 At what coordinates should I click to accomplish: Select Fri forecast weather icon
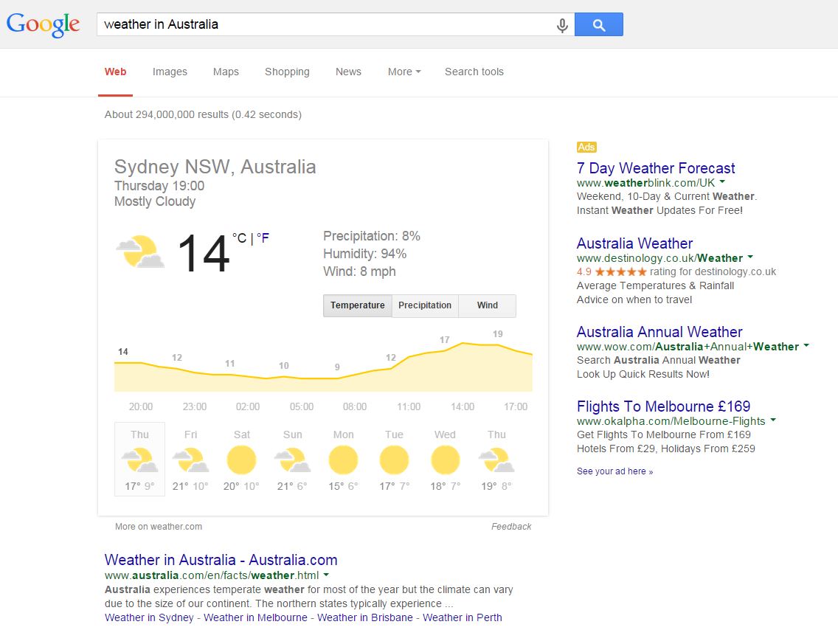click(x=190, y=460)
